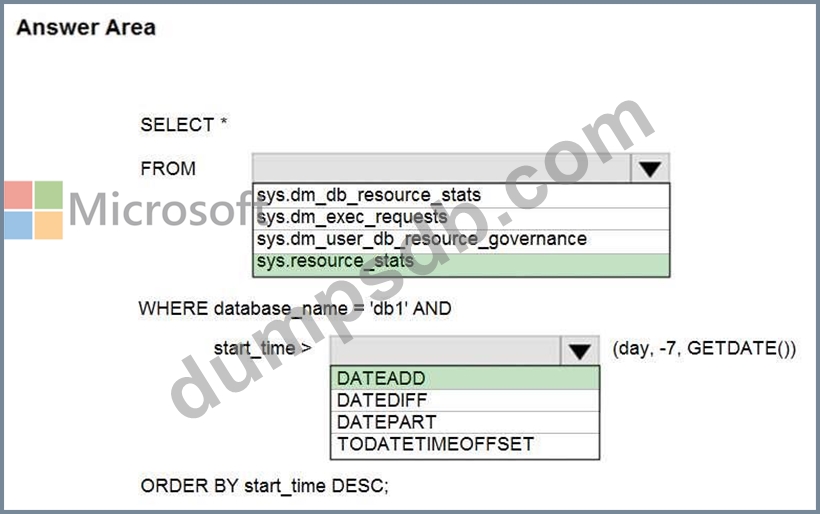Screen dimensions: 820x514
Task: Open the FROM dropdown arrow
Action: click(x=650, y=169)
